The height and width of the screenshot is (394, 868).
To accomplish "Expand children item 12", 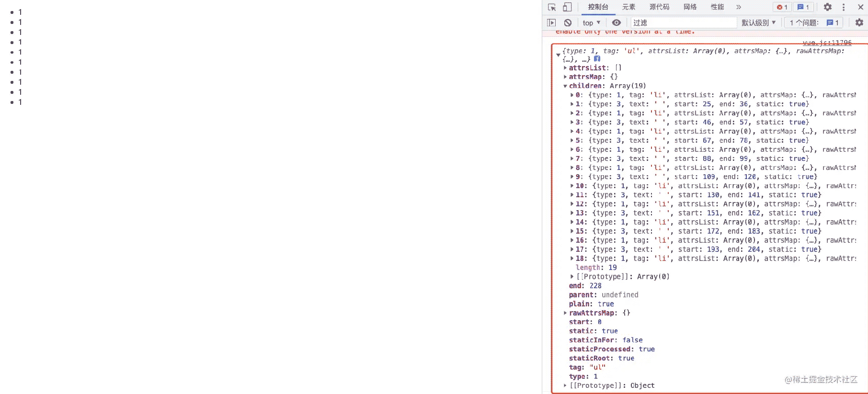I will click(572, 204).
